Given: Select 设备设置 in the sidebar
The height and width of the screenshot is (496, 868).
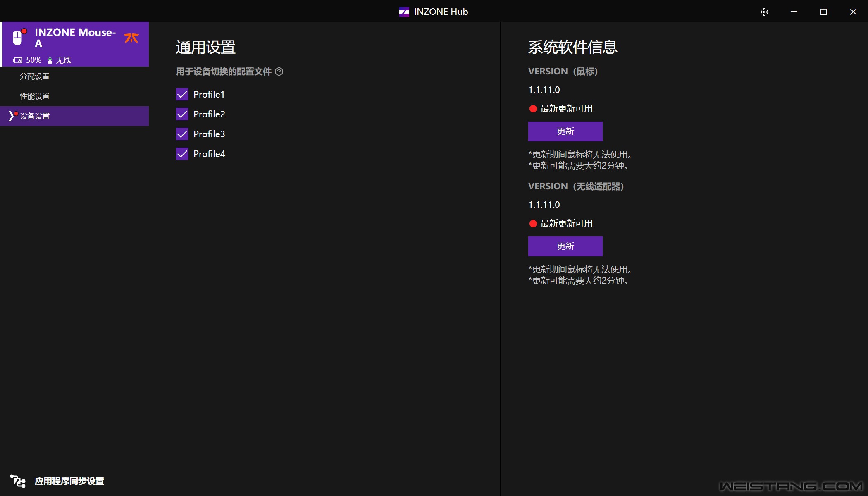Looking at the screenshot, I should point(74,116).
